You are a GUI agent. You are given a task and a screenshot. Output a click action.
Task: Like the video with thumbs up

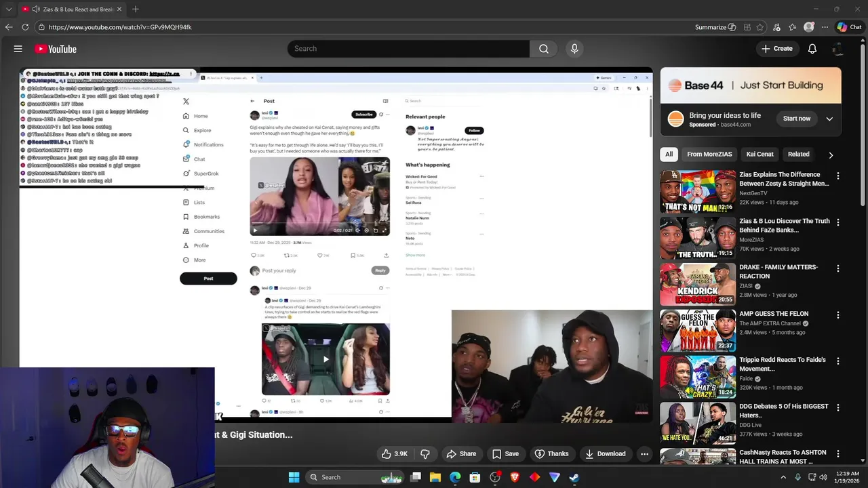click(394, 454)
